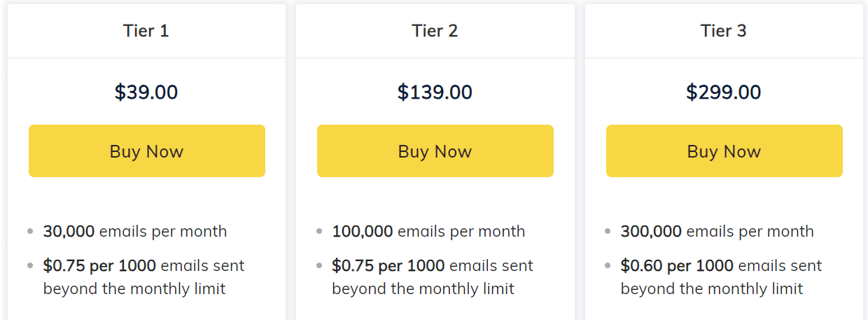Select the Tier 1 heading
The width and height of the screenshot is (868, 320).
pyautogui.click(x=146, y=31)
